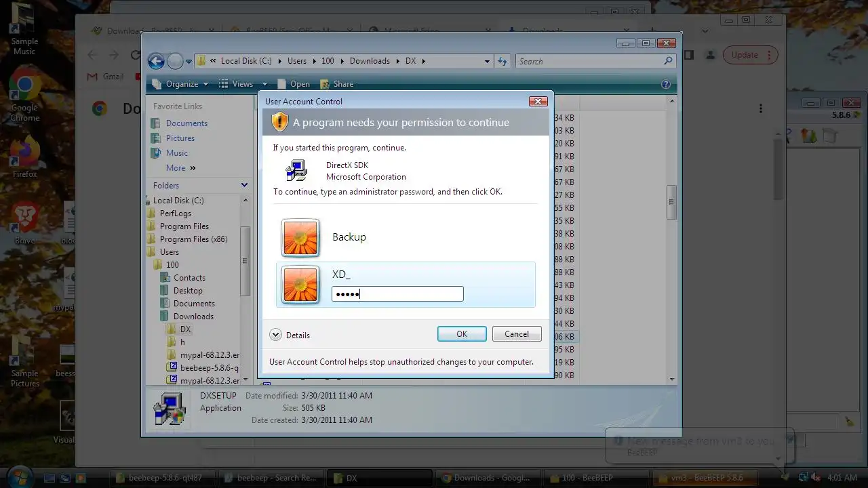Image resolution: width=868 pixels, height=488 pixels.
Task: Refresh the Explorer folder view
Action: (502, 61)
